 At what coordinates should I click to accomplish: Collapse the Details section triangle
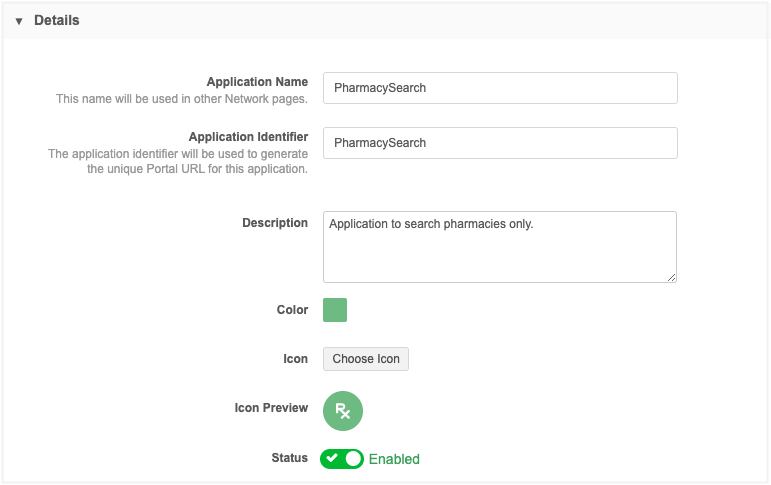(18, 21)
